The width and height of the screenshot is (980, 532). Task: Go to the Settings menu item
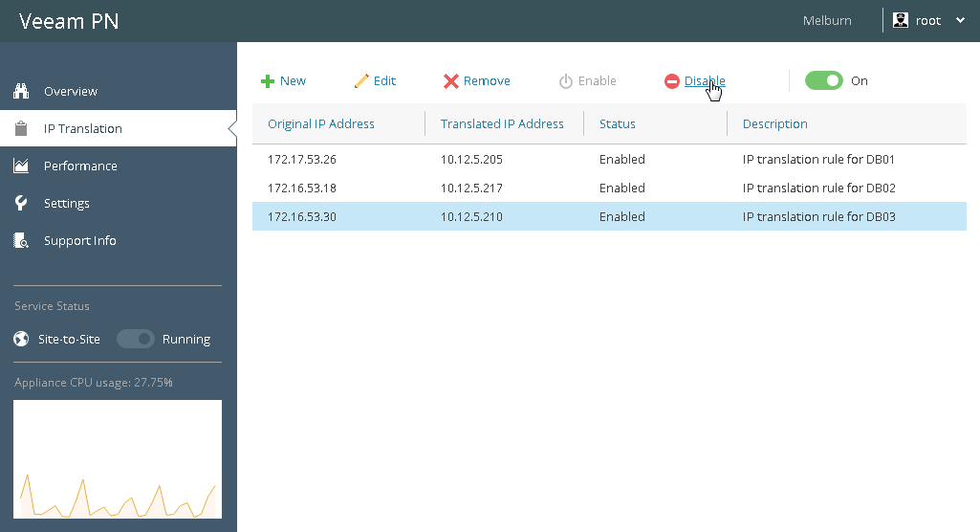click(67, 203)
